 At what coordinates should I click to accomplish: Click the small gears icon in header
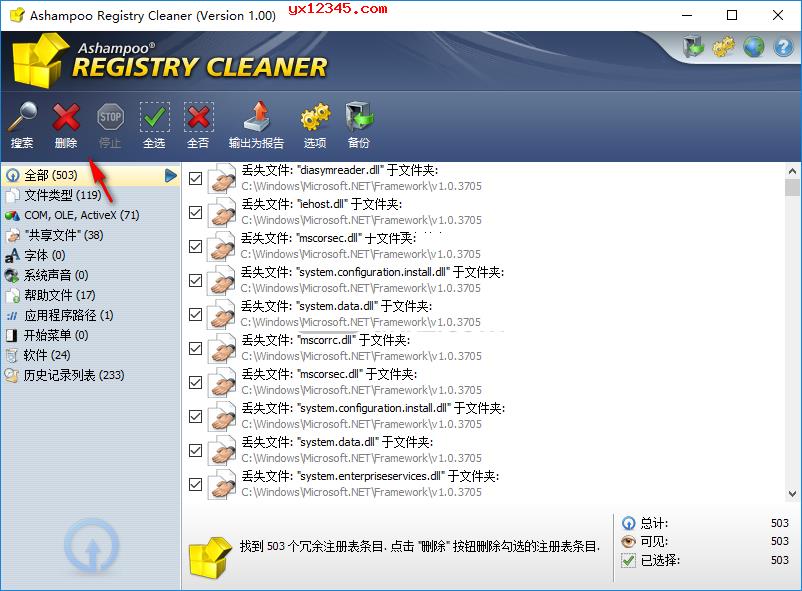723,47
